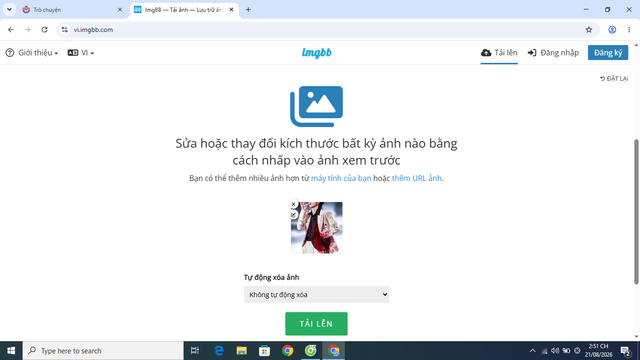Edit the image using the pencil icon
This screenshot has width=640, height=360.
(x=293, y=215)
